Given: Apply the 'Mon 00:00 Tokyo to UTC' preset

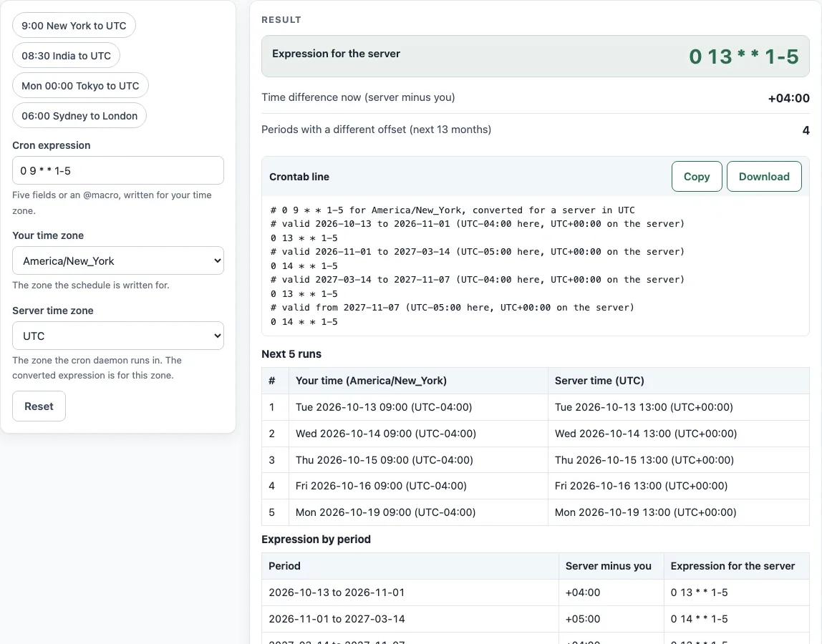Looking at the screenshot, I should coord(80,85).
